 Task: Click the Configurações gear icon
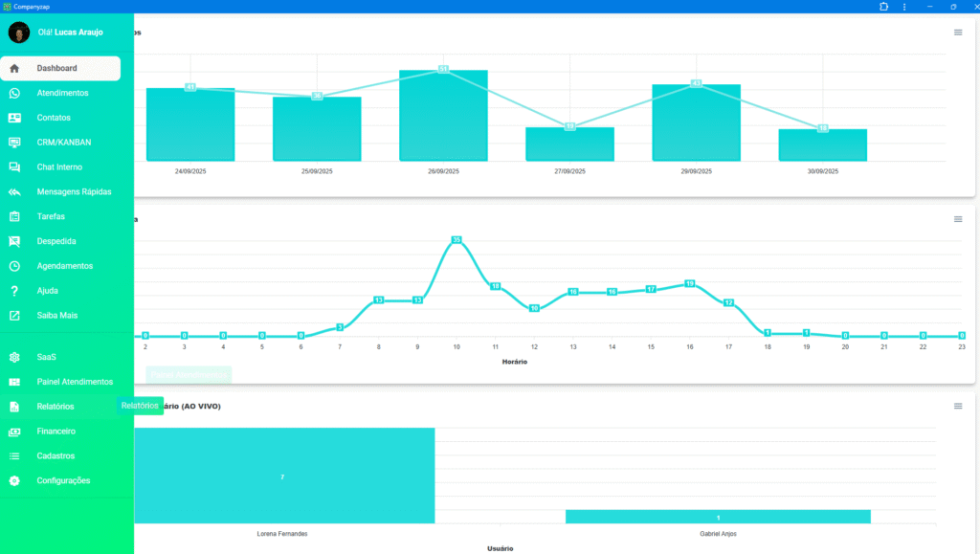click(14, 480)
